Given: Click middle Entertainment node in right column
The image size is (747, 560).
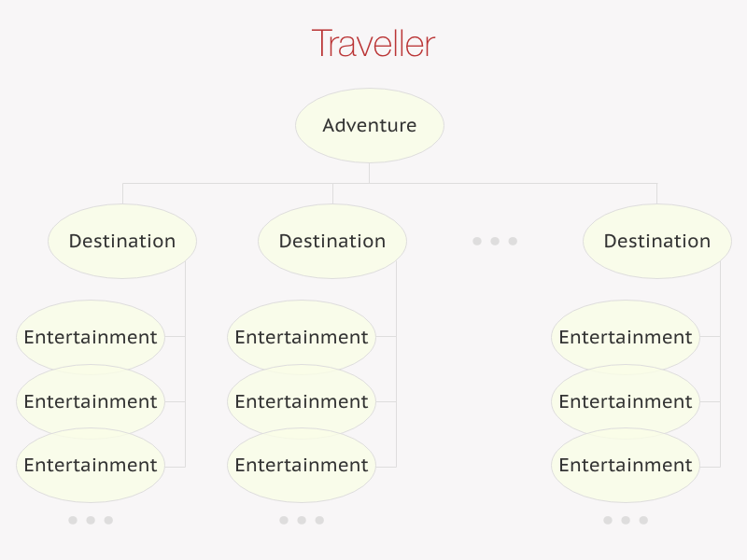Looking at the screenshot, I should tap(626, 401).
